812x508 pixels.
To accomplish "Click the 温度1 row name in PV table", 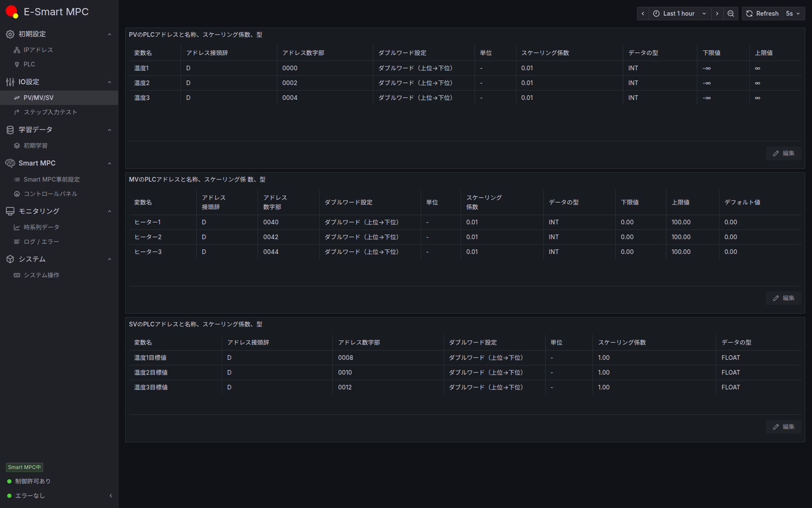I will [x=141, y=68].
